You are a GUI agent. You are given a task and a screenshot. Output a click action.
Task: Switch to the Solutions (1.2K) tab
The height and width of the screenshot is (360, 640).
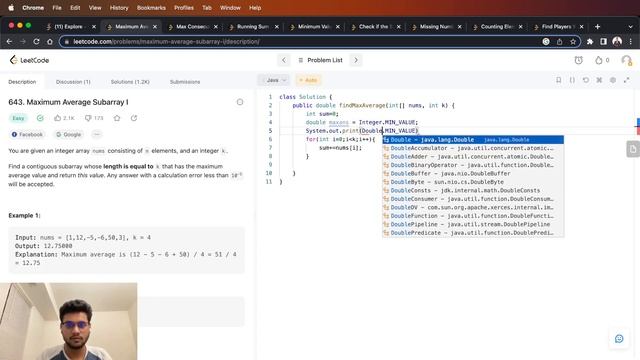(130, 82)
